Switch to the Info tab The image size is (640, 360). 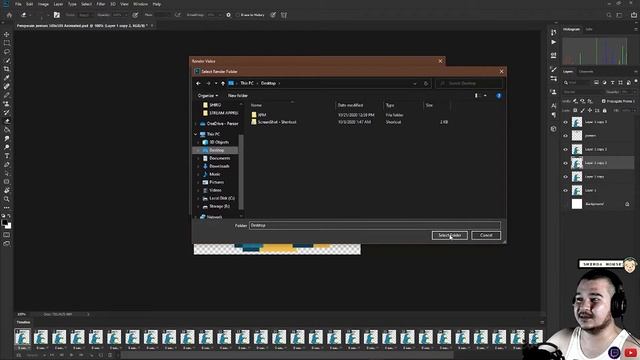pyautogui.click(x=589, y=29)
